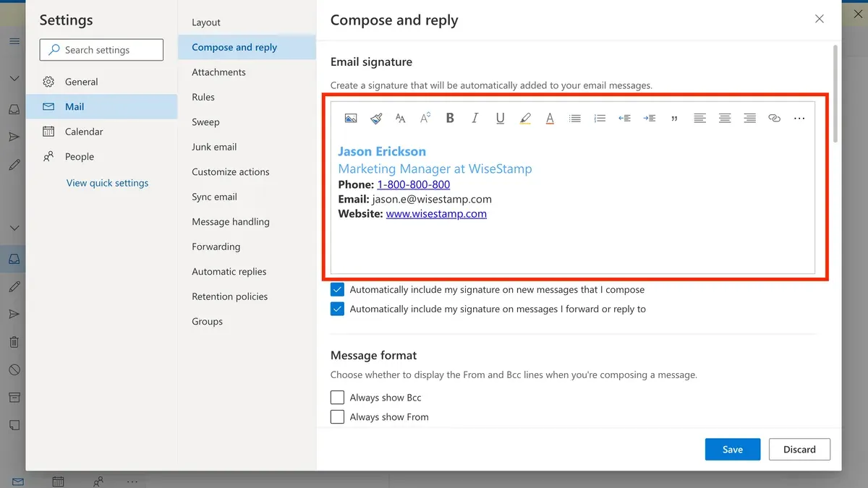
Task: Open more modules ellipsis in bottom bar
Action: click(132, 481)
